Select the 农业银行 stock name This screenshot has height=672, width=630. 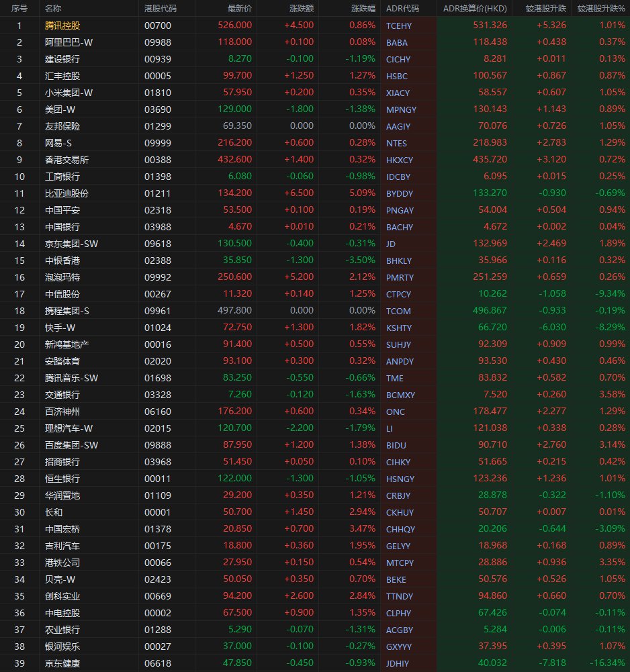(62, 630)
